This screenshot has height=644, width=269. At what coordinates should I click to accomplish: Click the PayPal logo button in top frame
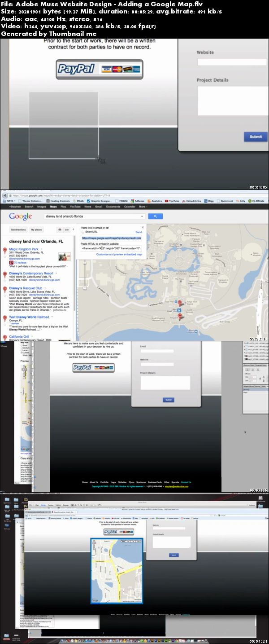click(x=100, y=69)
